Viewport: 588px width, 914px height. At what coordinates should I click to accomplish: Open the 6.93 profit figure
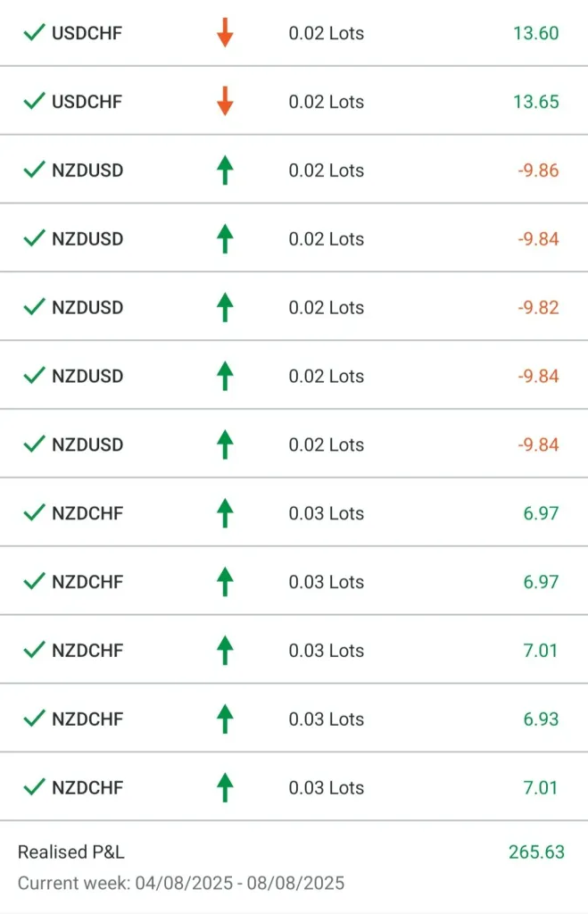point(542,719)
